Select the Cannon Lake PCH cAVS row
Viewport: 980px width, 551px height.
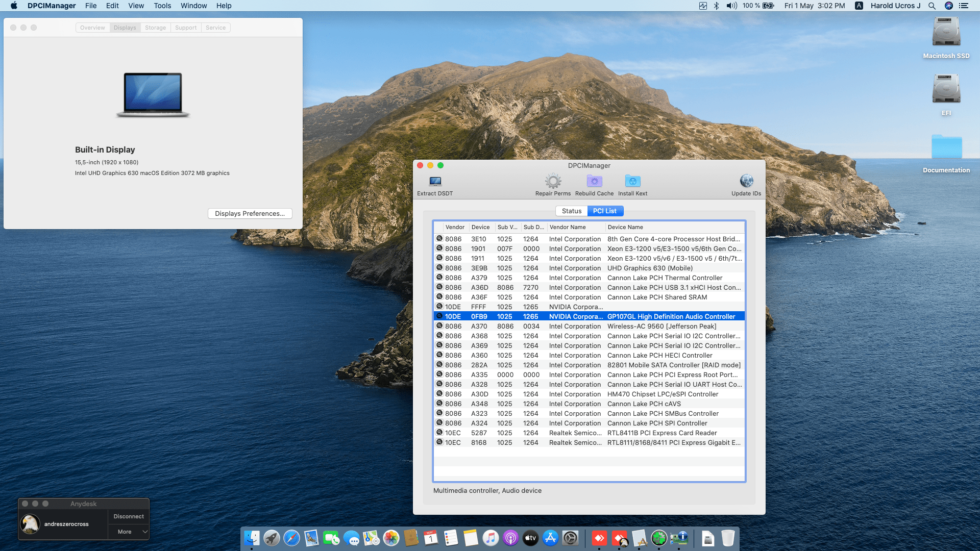click(x=589, y=404)
